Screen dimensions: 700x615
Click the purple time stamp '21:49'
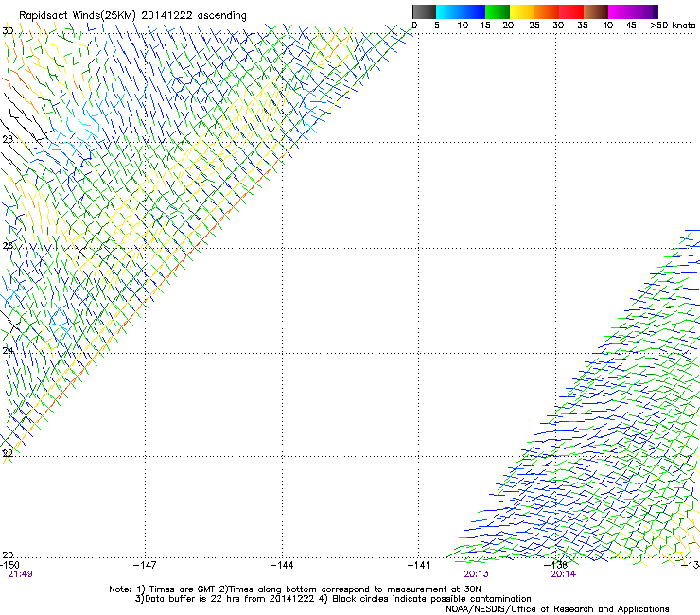[20, 574]
